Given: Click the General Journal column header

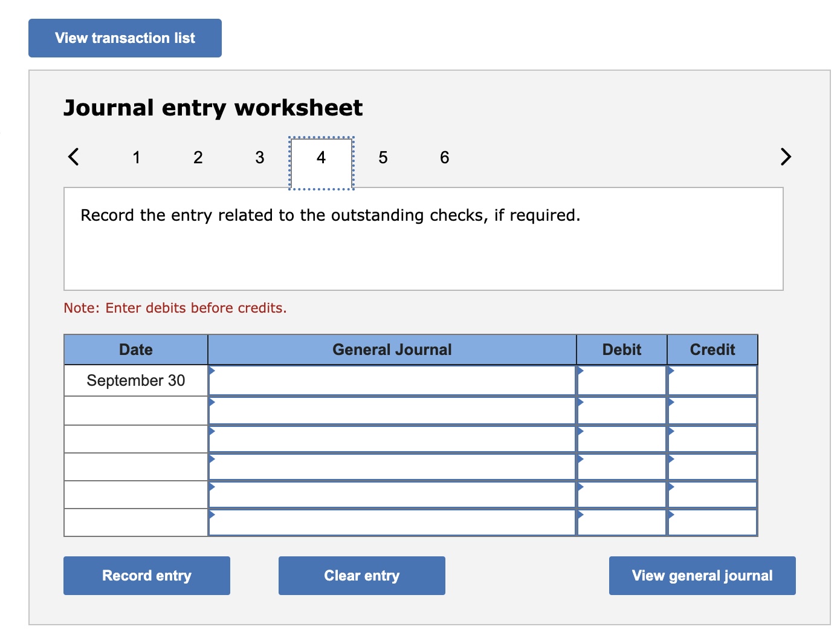Looking at the screenshot, I should click(x=392, y=350).
